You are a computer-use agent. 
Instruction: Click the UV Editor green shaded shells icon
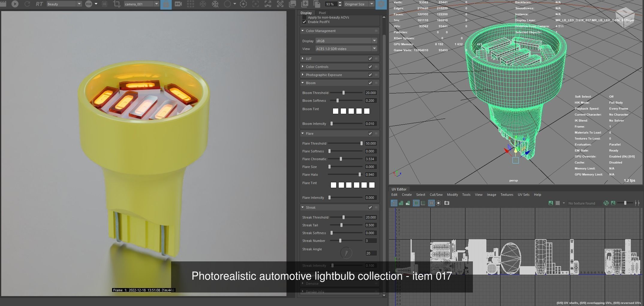pyautogui.click(x=401, y=203)
